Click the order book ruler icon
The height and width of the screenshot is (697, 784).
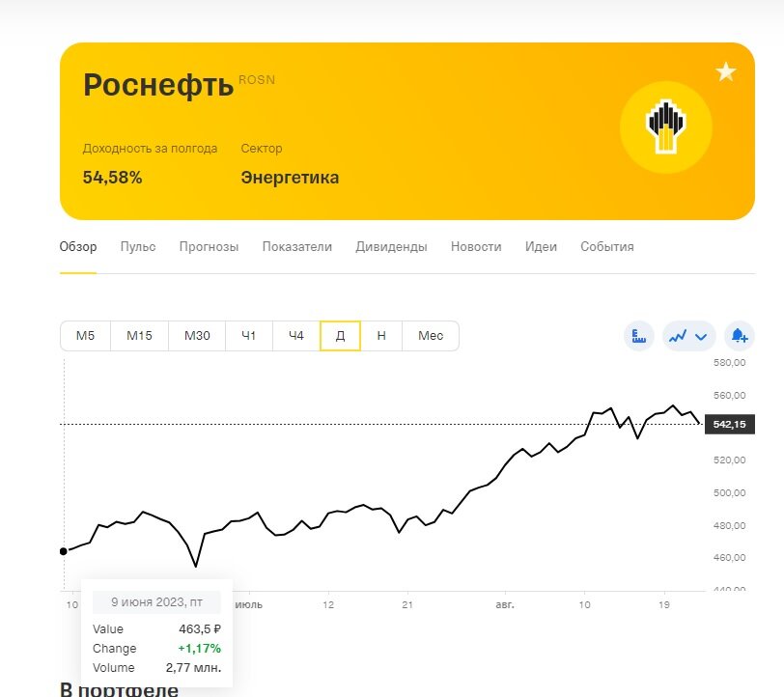click(x=638, y=335)
